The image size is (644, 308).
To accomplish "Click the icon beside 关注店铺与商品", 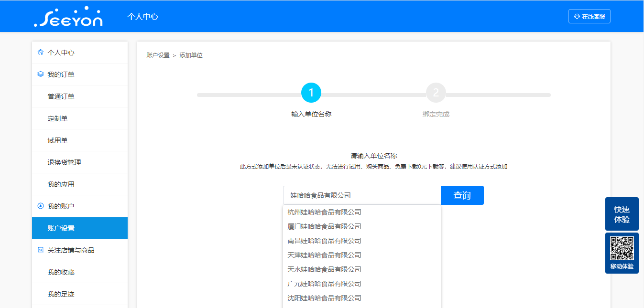I will [x=41, y=250].
